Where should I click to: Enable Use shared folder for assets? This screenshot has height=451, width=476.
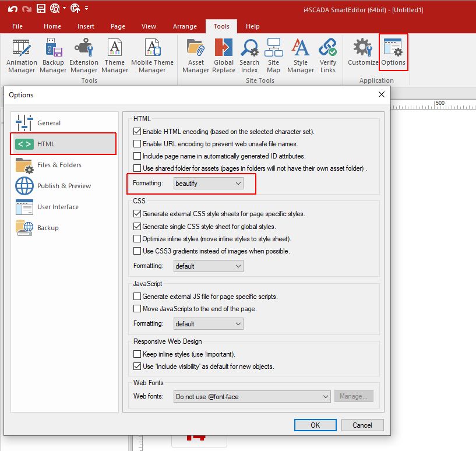coord(137,168)
